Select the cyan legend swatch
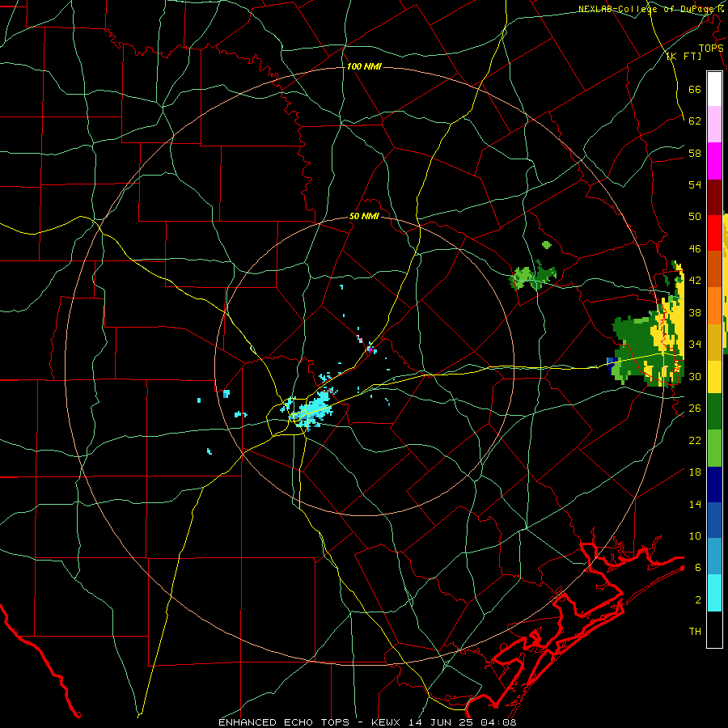 point(714,593)
